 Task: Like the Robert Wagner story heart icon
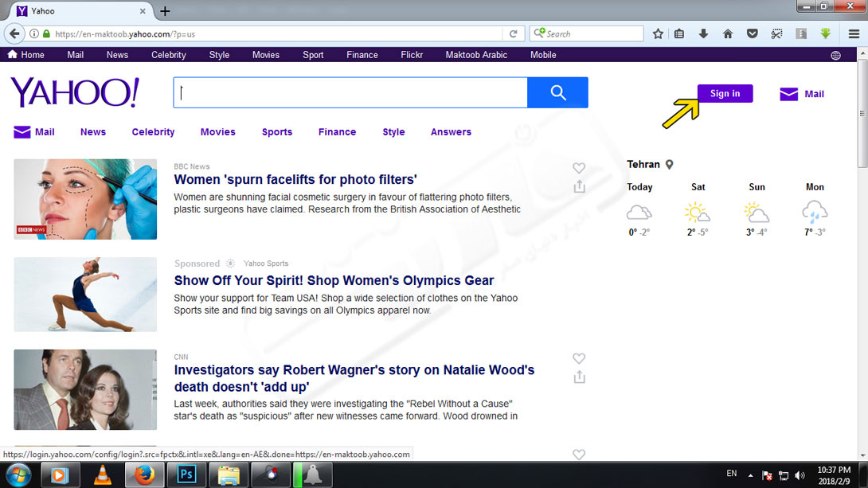(579, 358)
